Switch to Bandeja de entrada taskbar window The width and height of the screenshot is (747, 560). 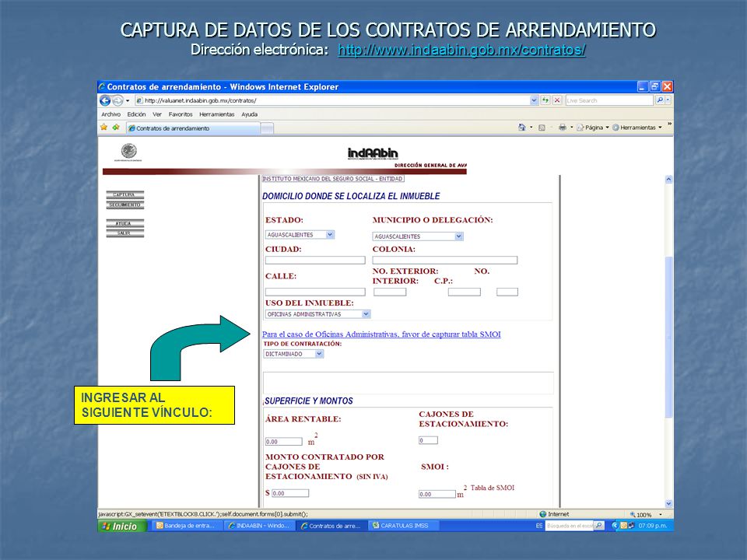pos(186,527)
